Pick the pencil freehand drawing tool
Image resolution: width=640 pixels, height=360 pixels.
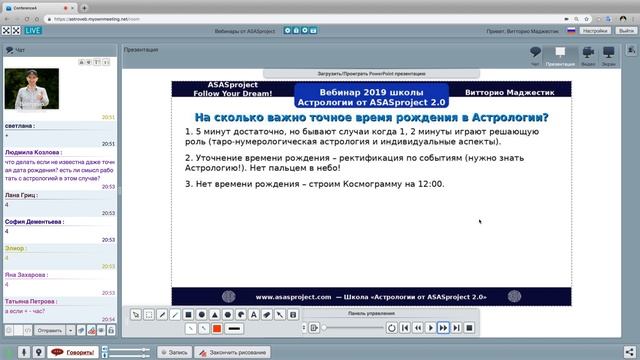tap(162, 315)
